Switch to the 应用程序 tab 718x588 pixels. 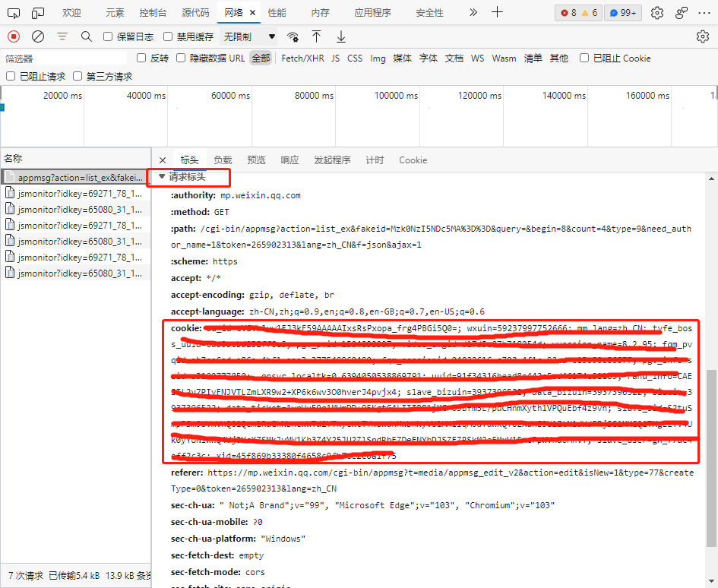(x=372, y=13)
